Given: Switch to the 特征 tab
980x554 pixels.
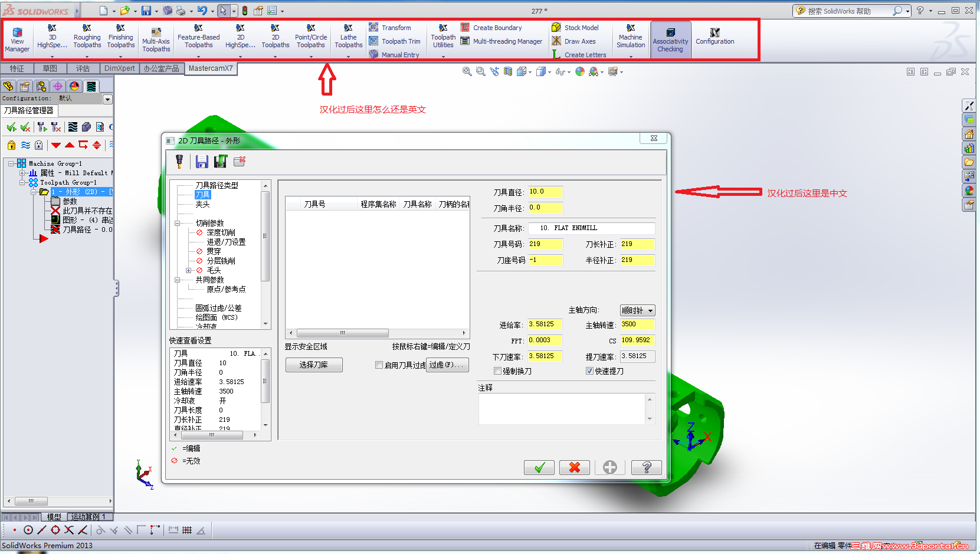Looking at the screenshot, I should click(17, 68).
